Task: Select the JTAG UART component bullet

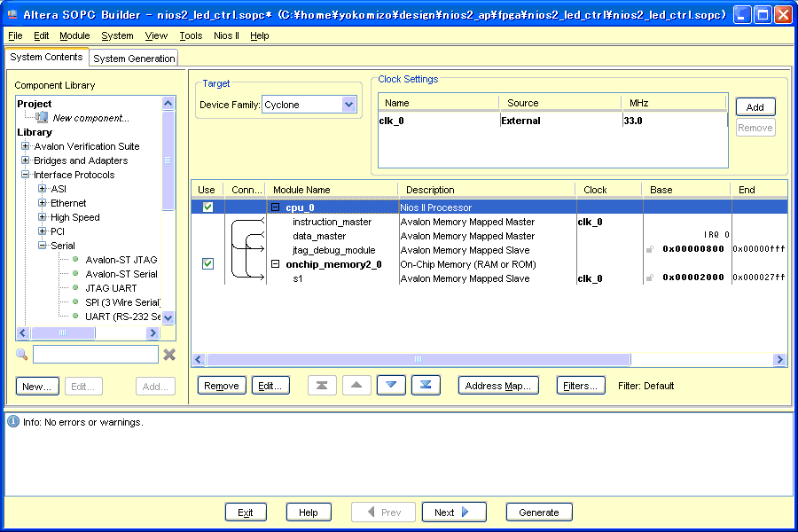Action: click(75, 288)
